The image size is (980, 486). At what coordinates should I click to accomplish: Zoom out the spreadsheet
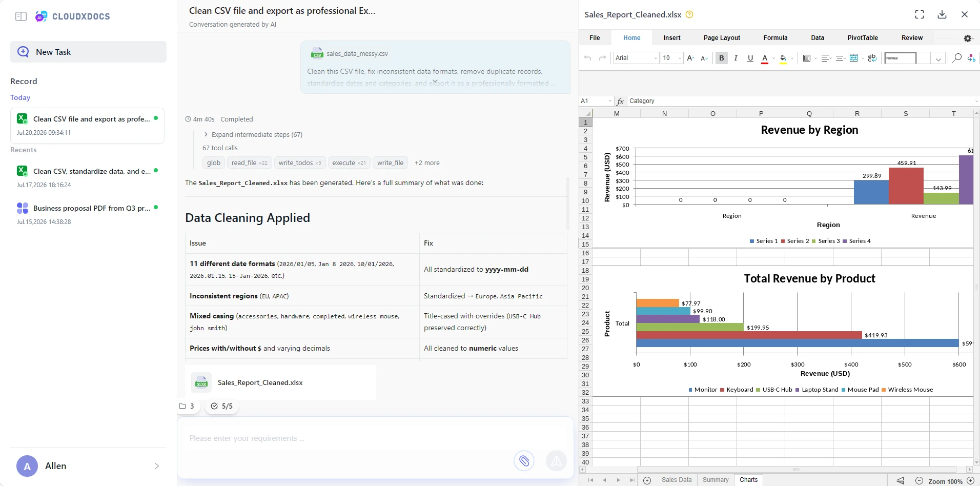919,481
